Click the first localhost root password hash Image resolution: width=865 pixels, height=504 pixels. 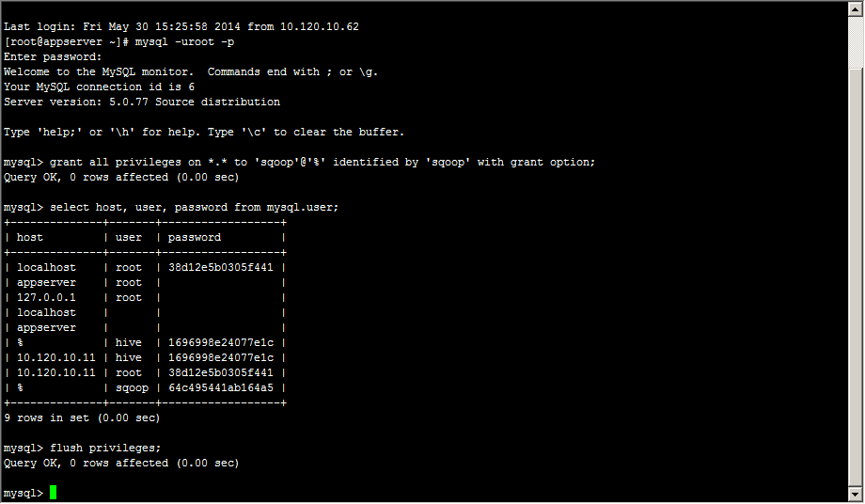[x=221, y=267]
